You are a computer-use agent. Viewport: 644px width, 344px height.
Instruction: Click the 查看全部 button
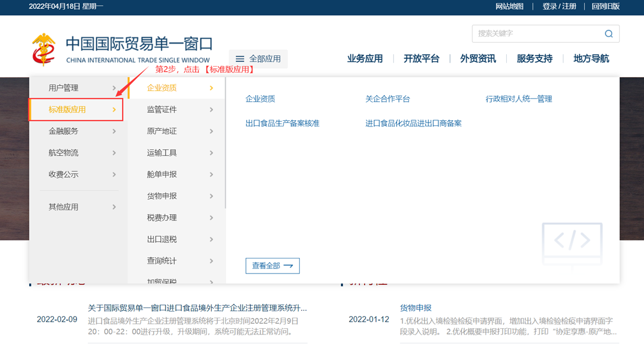pos(273,266)
